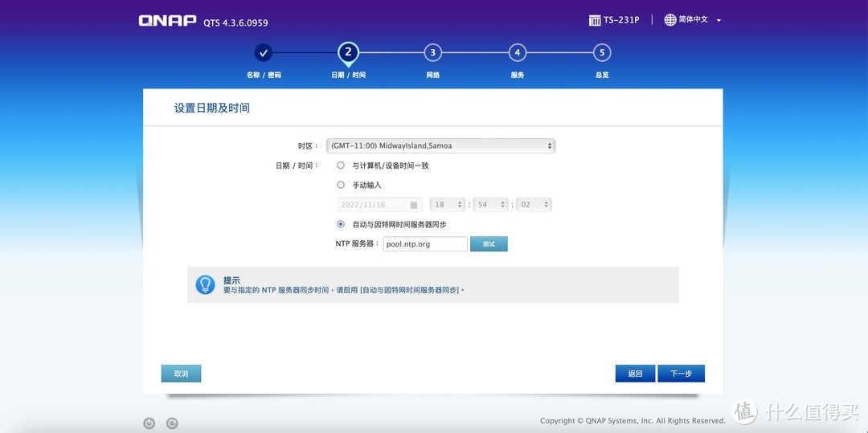Image resolution: width=868 pixels, height=433 pixels.
Task: Select 手动输入 radio option
Action: pos(341,186)
